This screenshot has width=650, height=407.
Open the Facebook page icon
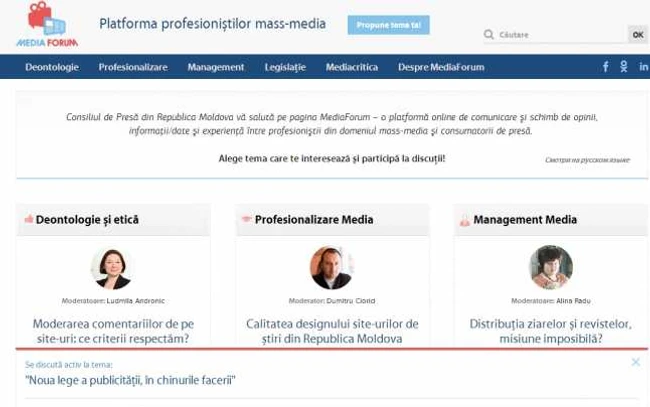coord(606,67)
